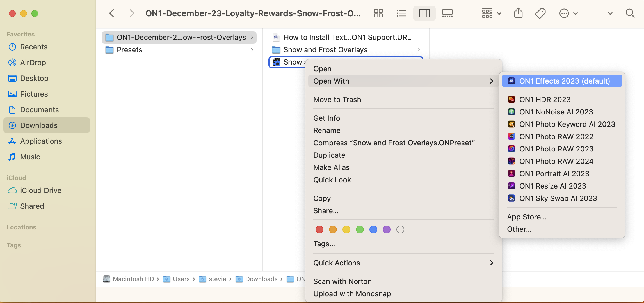Click Scan with Norton
Viewport: 644px width, 303px height.
342,281
